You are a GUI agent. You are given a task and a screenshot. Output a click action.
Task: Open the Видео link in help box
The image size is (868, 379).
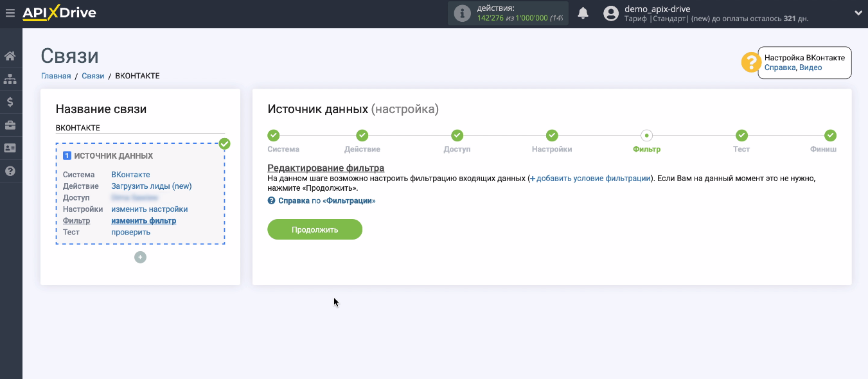(x=810, y=67)
